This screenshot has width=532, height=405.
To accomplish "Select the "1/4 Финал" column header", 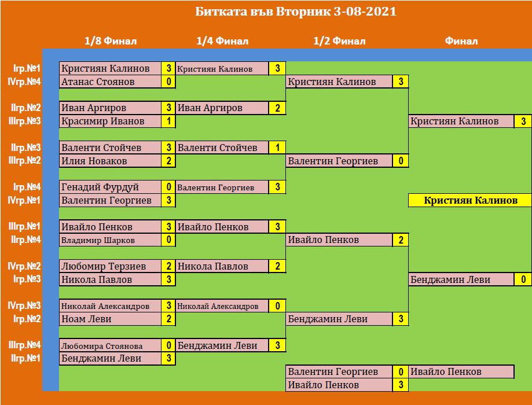I will (x=222, y=41).
